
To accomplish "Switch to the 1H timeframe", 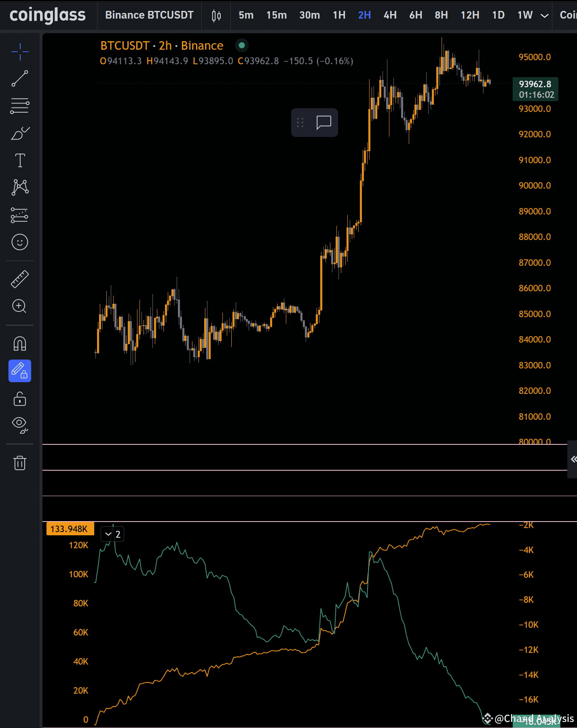I will coord(339,15).
